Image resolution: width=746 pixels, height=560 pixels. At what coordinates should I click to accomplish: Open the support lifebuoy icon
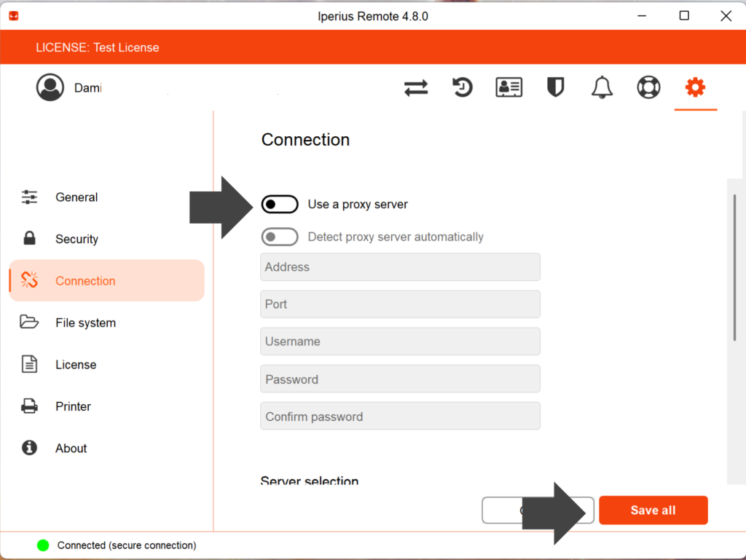[648, 87]
